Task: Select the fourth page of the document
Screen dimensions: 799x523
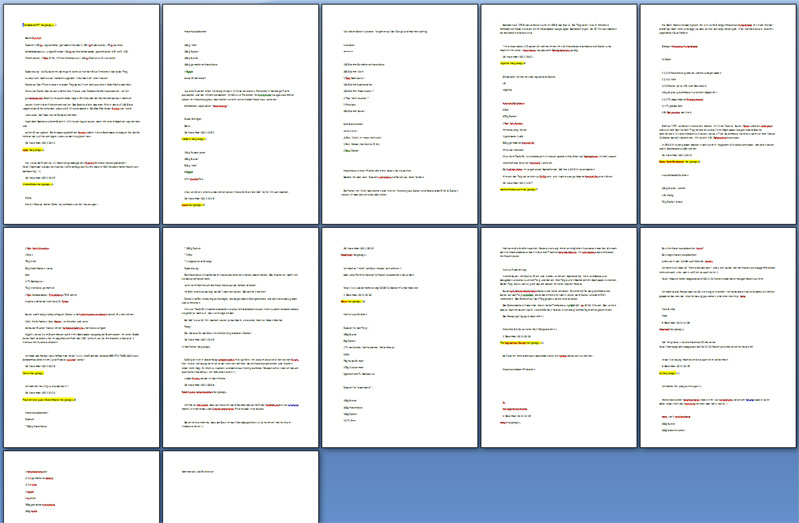Action: pyautogui.click(x=559, y=114)
